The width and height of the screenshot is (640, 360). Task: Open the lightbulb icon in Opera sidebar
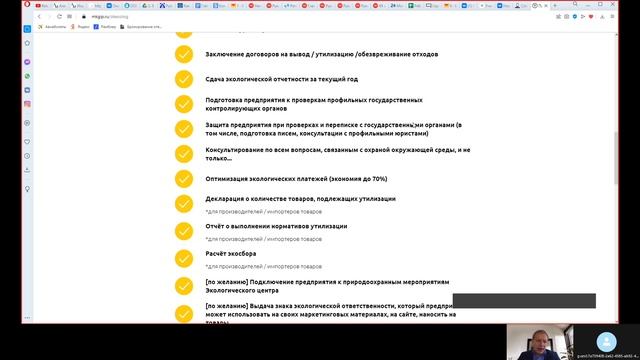pyautogui.click(x=27, y=189)
